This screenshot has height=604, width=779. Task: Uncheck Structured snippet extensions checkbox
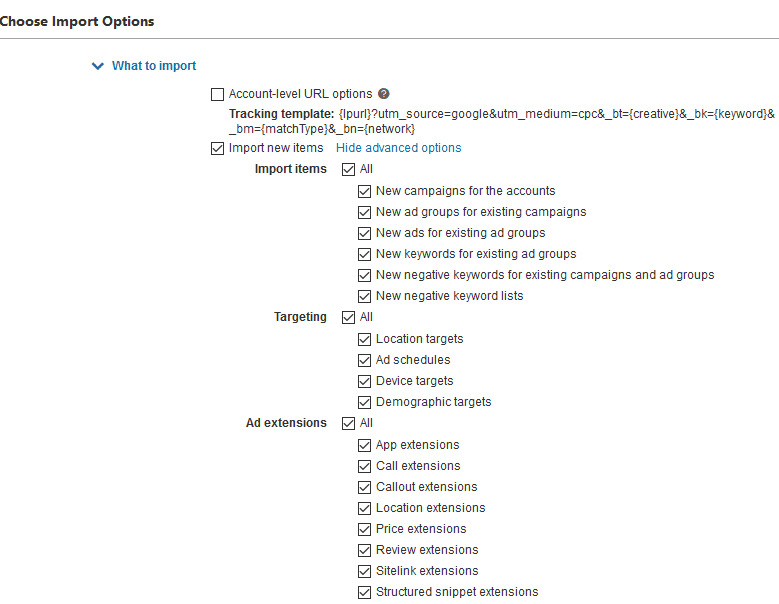pyautogui.click(x=364, y=592)
